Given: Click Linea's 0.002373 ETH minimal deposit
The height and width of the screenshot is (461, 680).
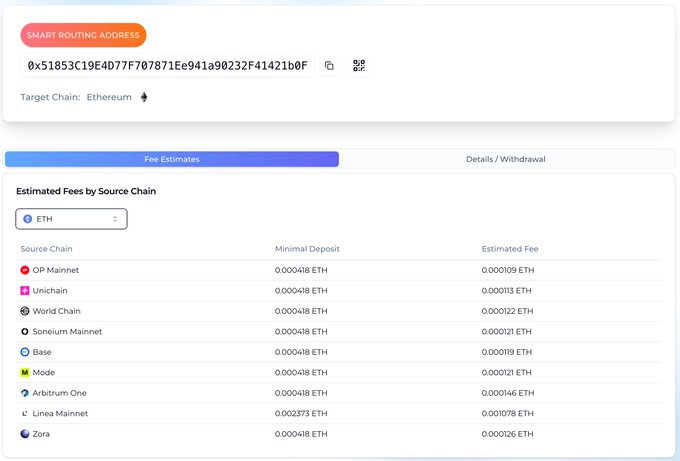Looking at the screenshot, I should click(301, 413).
